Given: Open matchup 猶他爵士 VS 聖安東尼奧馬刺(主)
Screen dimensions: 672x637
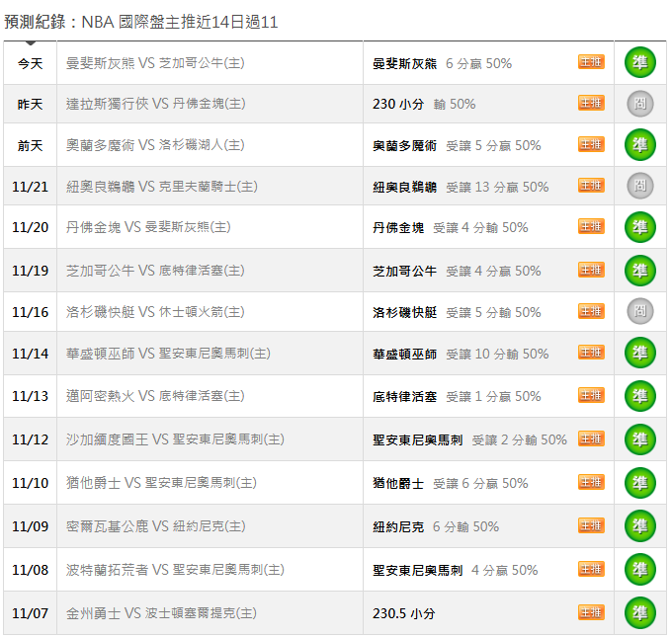Looking at the screenshot, I should [161, 483].
